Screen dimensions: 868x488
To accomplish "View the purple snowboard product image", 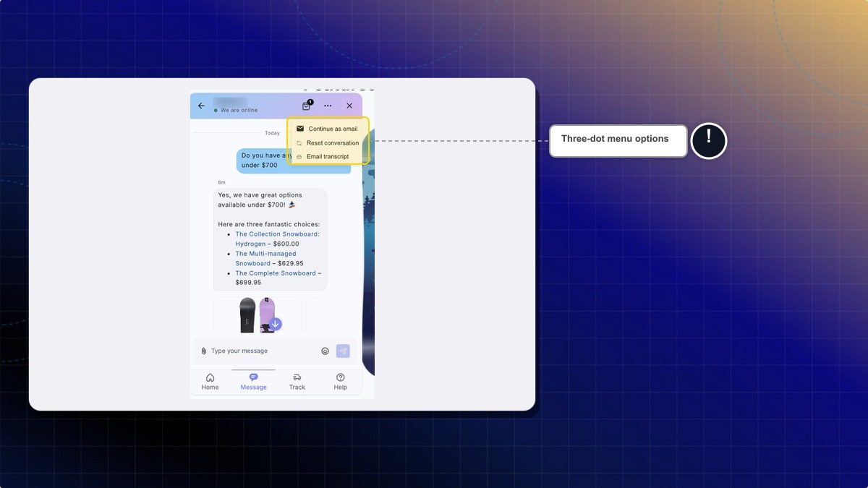I will pyautogui.click(x=267, y=314).
